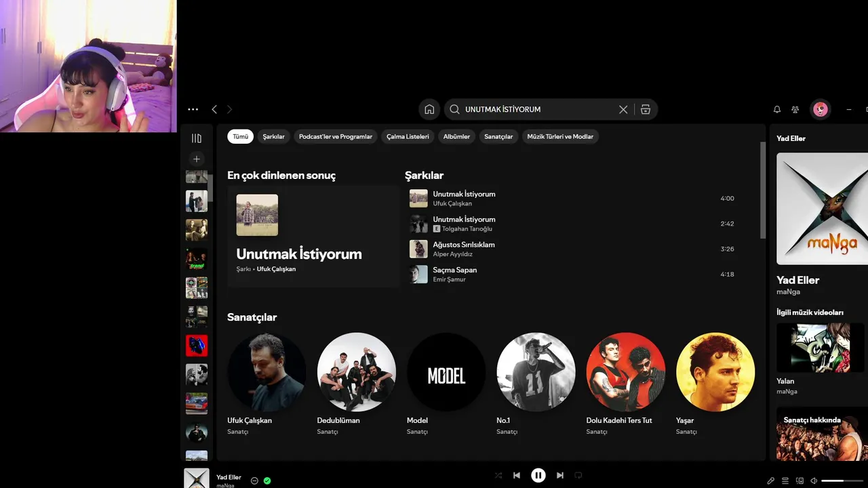Viewport: 868px width, 488px height.
Task: Open the friend activity icon
Action: coord(795,109)
